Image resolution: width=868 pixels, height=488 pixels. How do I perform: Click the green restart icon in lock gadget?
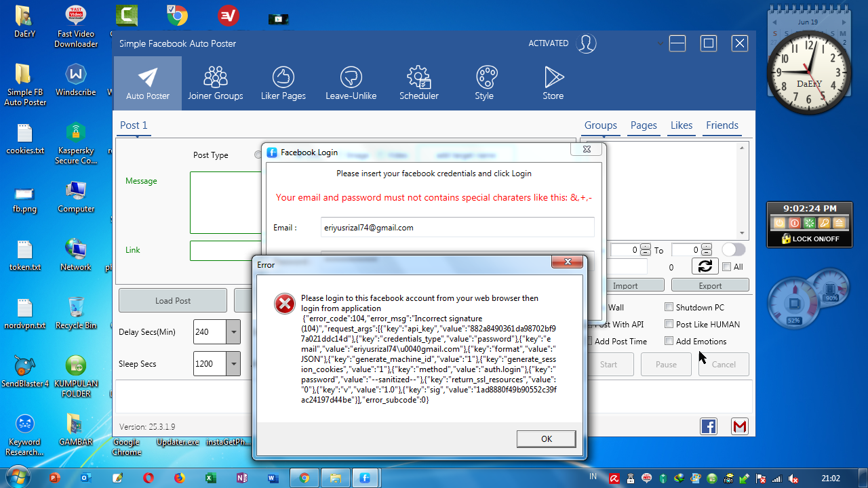tap(809, 222)
